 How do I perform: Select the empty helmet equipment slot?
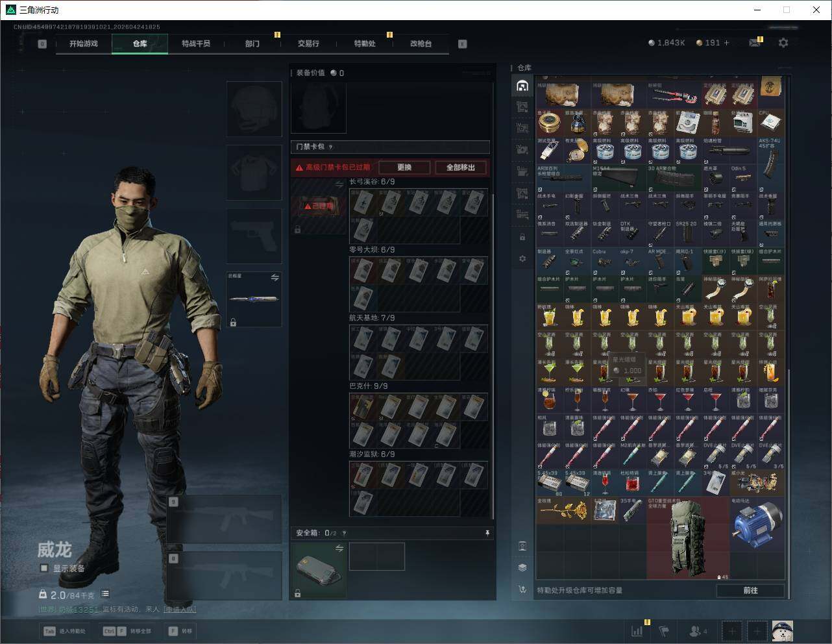pyautogui.click(x=254, y=108)
